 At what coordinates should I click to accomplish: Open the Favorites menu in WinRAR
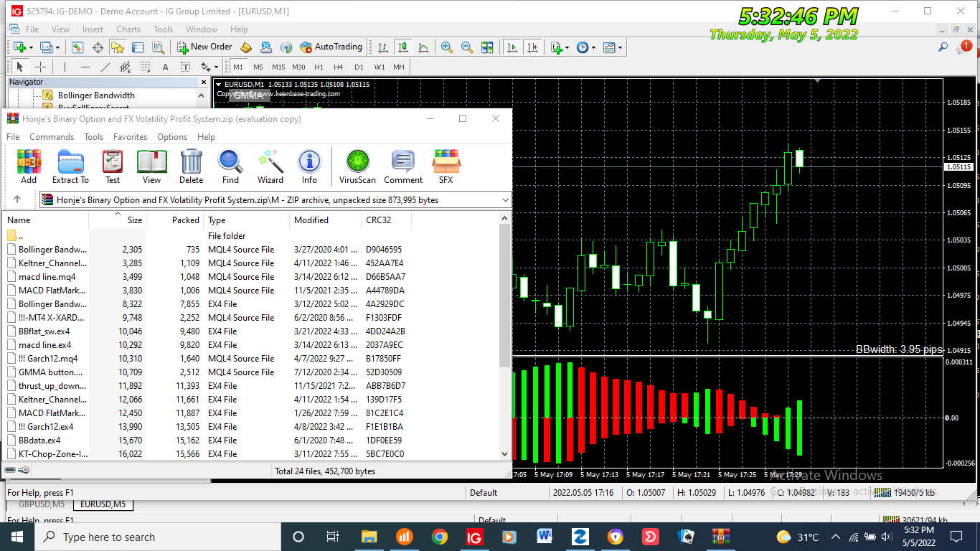coord(130,137)
